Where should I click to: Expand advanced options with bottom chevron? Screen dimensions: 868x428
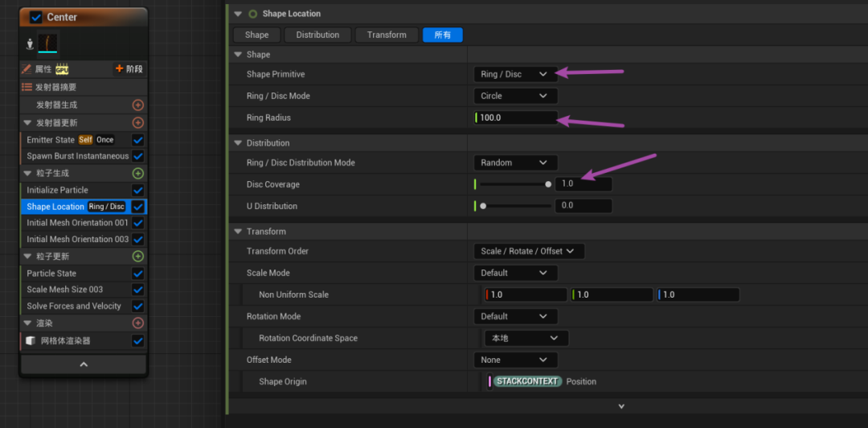[x=621, y=406]
